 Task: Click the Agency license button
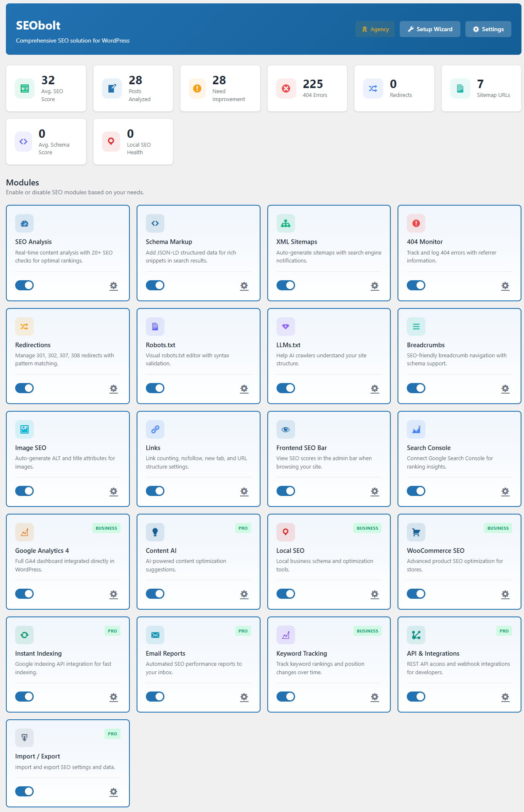click(x=375, y=29)
